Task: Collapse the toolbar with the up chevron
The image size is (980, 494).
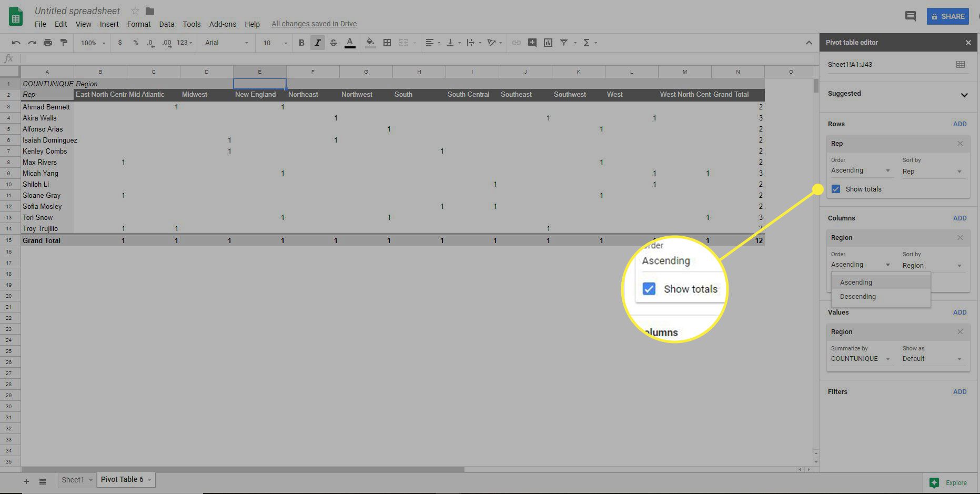Action: tap(809, 43)
